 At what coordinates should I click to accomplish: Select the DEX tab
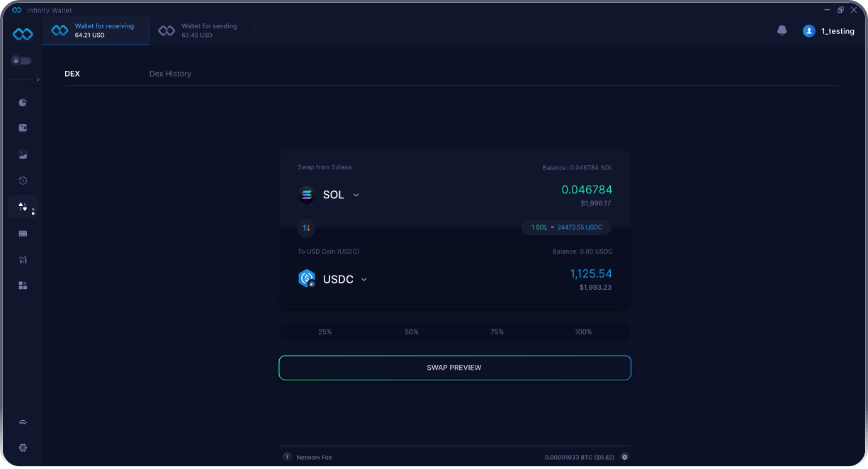(x=72, y=74)
